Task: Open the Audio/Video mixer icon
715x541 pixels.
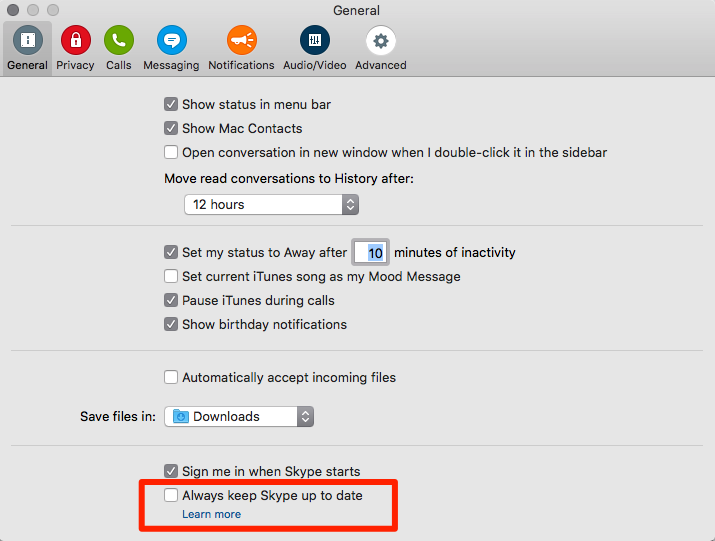Action: coord(315,40)
